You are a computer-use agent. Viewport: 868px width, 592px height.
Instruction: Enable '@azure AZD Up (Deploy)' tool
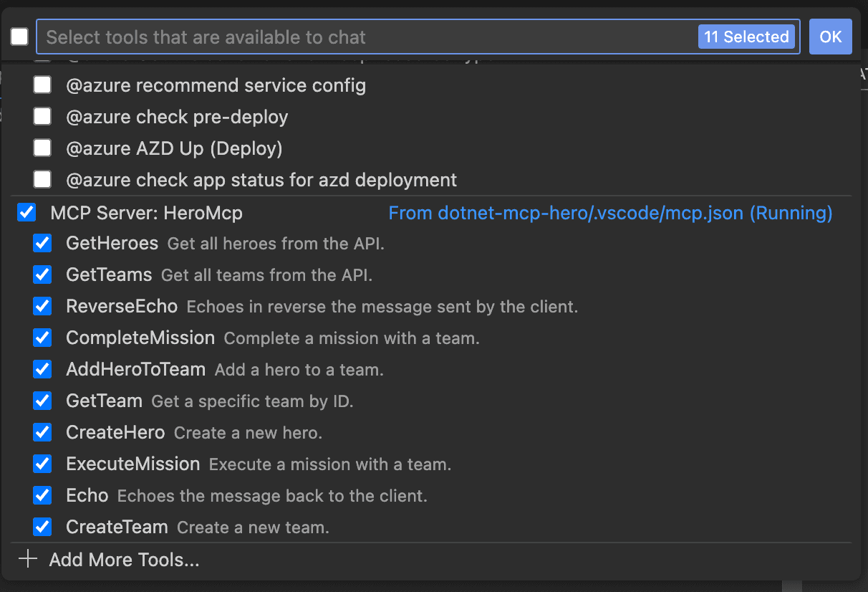click(x=42, y=148)
